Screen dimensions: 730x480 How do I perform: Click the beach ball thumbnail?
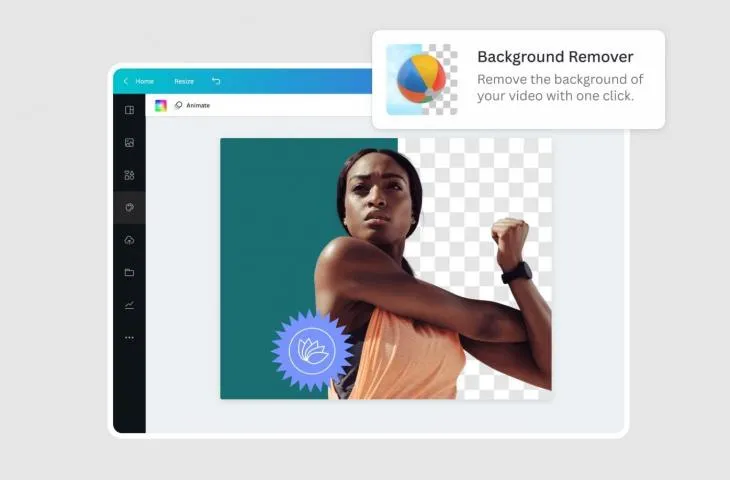coord(422,80)
